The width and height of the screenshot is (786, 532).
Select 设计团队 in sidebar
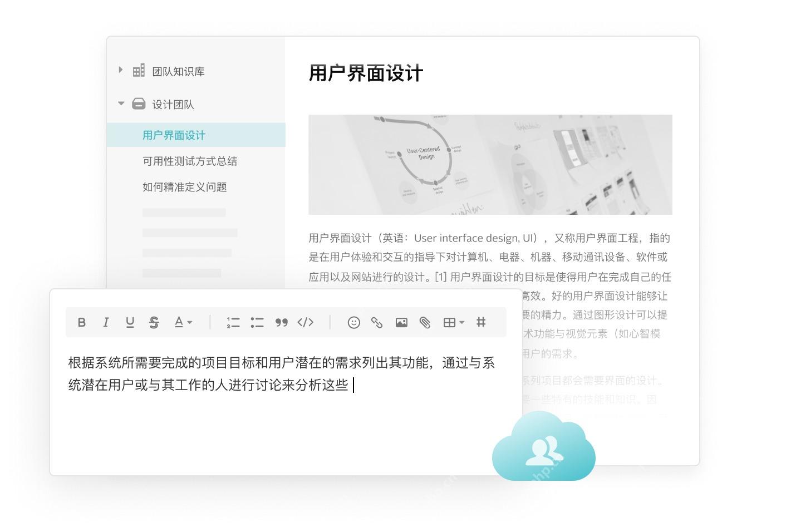[x=173, y=104]
